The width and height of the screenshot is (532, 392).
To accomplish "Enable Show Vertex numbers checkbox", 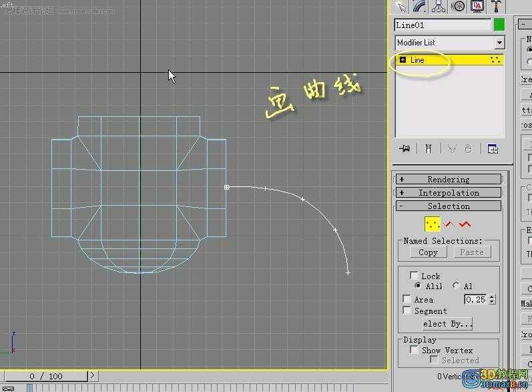I will [x=414, y=349].
